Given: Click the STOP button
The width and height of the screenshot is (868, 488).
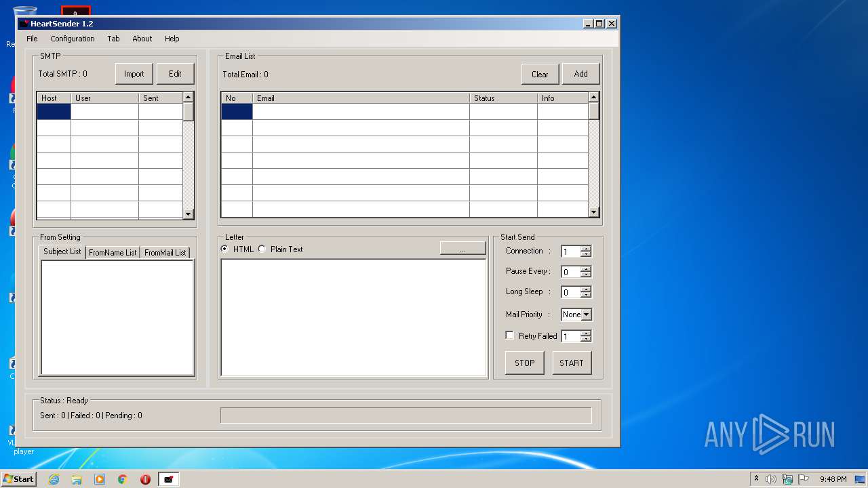Looking at the screenshot, I should (525, 363).
